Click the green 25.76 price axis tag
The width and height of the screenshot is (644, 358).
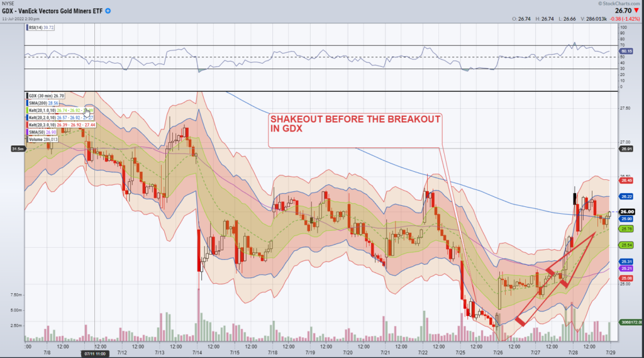[x=626, y=229]
